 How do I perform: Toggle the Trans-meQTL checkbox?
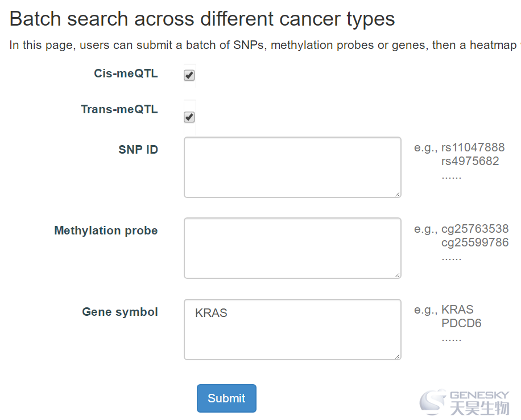[x=189, y=117]
